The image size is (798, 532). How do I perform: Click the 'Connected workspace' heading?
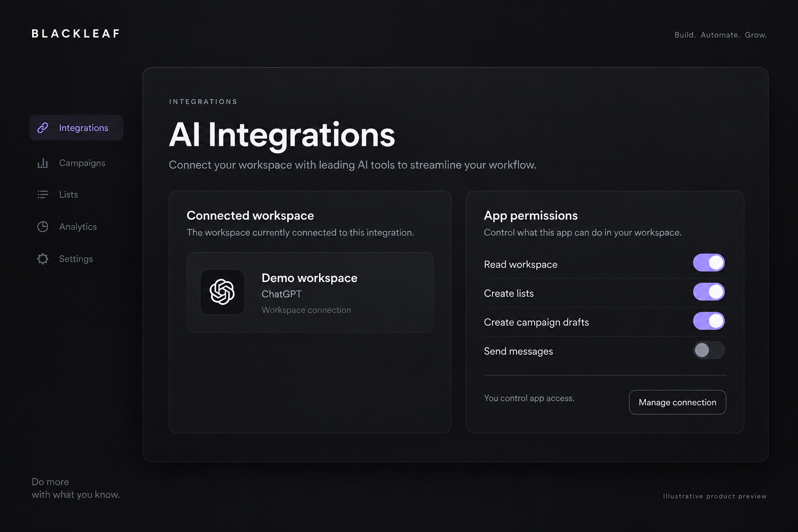[x=250, y=216]
